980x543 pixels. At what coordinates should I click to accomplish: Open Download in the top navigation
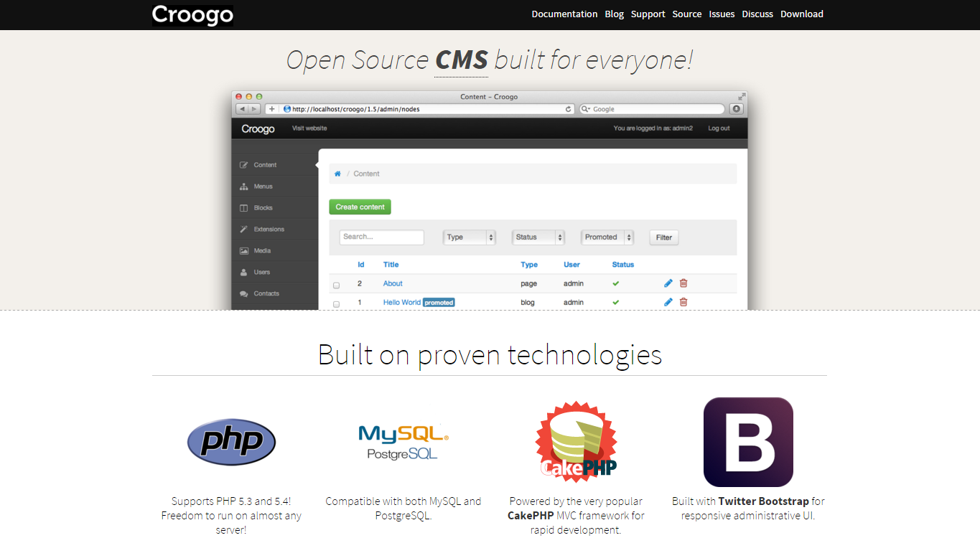point(802,14)
